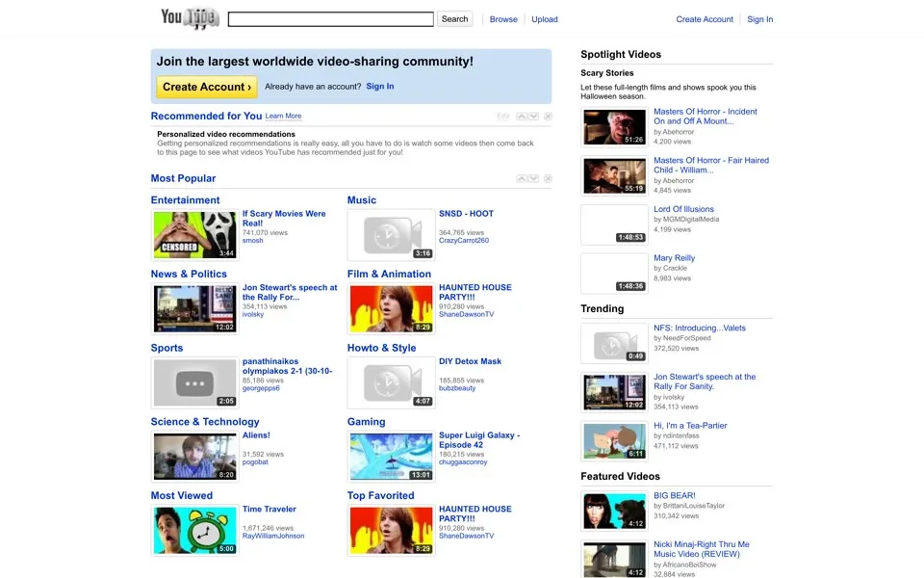Click Sign In in top-right header
The height and width of the screenshot is (578, 924).
(759, 19)
